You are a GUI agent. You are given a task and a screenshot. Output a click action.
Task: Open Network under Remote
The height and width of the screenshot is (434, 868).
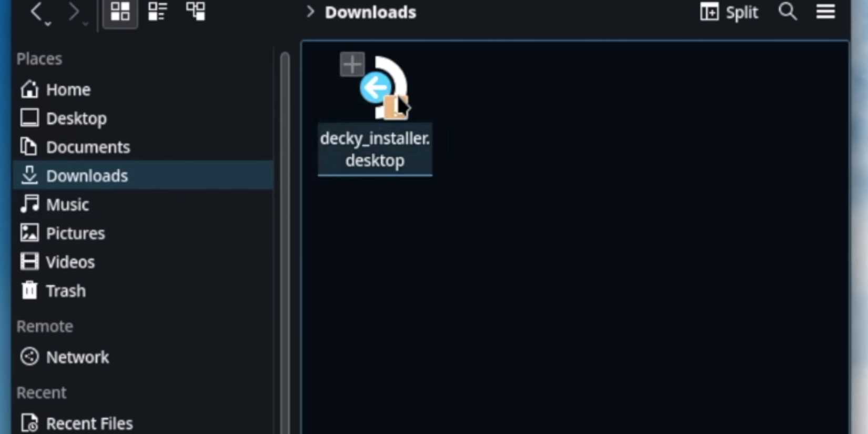(77, 358)
